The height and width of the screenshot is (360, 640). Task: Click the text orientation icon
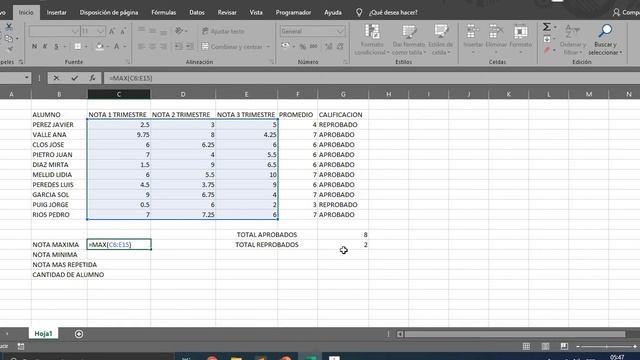click(179, 31)
